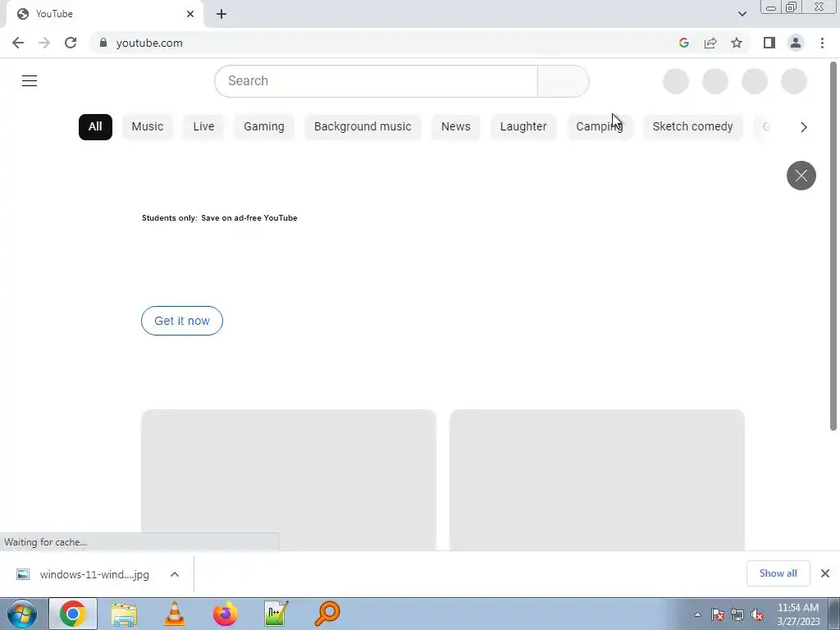Click the page vertical scrollbar

833,246
